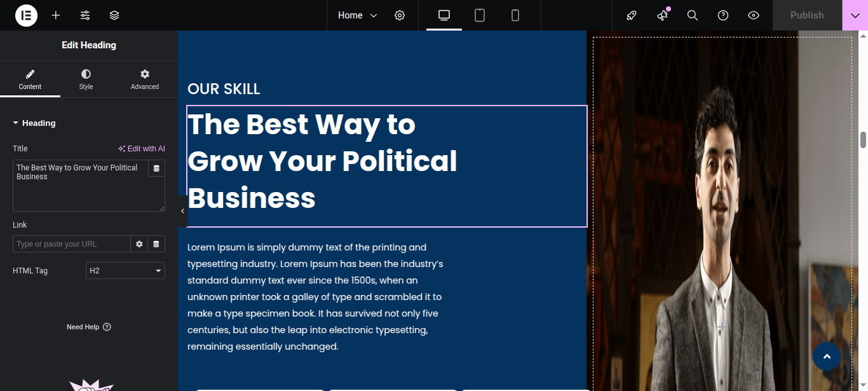Open What's New megaphone icon
This screenshot has width=868, height=391.
coord(662,15)
